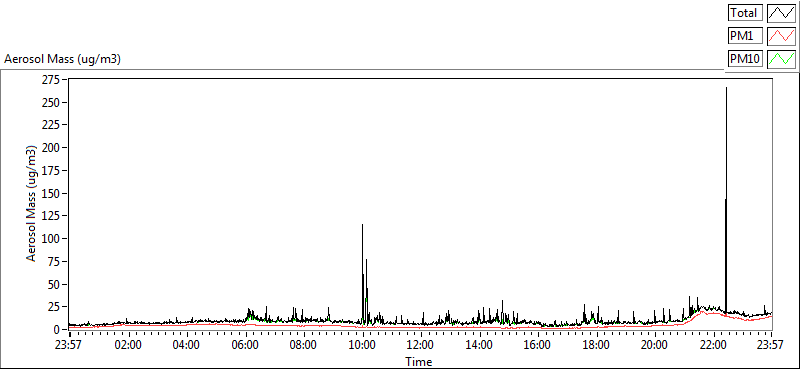Select the Total legend label

(x=745, y=13)
